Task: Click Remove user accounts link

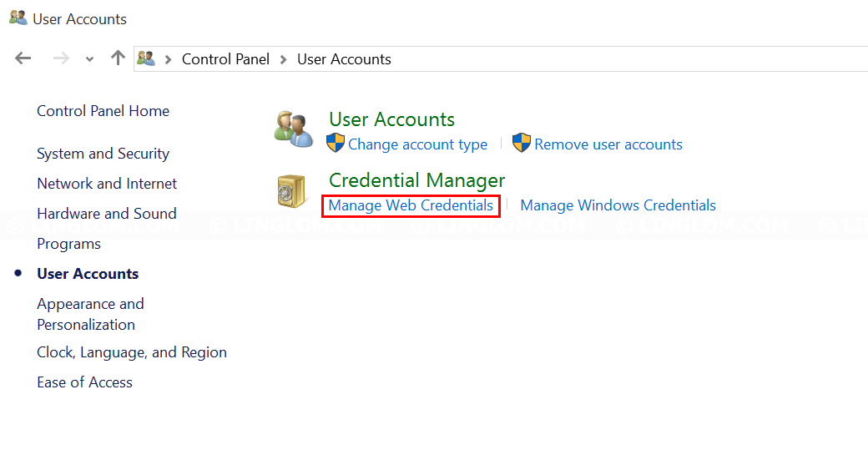Action: tap(608, 144)
